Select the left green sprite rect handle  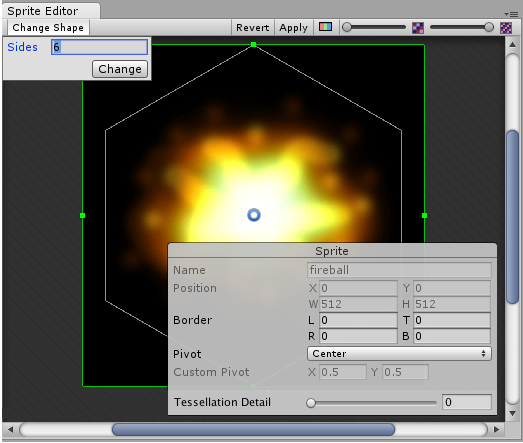pyautogui.click(x=82, y=215)
